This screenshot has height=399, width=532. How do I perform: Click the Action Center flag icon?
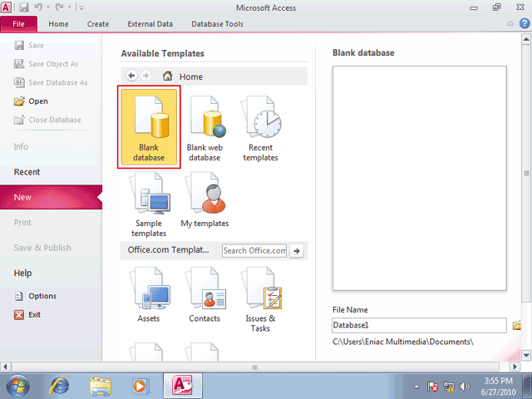pyautogui.click(x=432, y=387)
